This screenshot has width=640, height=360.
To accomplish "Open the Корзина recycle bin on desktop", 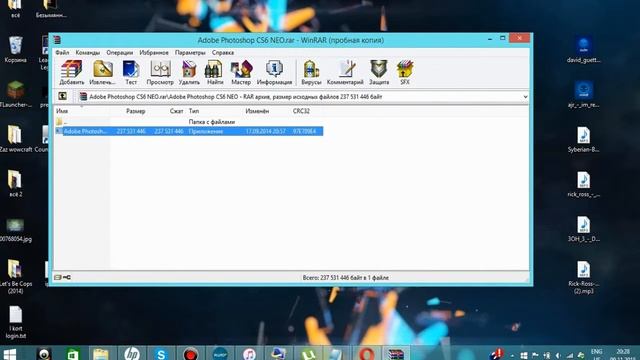I will 16,50.
